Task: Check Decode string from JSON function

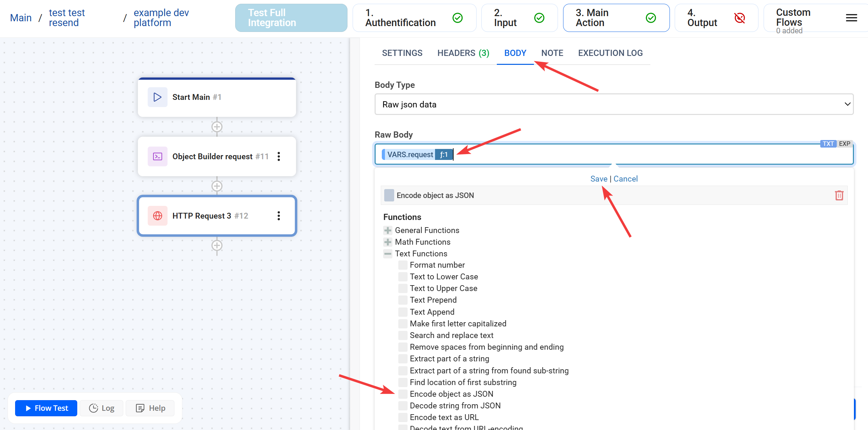Action: click(403, 406)
